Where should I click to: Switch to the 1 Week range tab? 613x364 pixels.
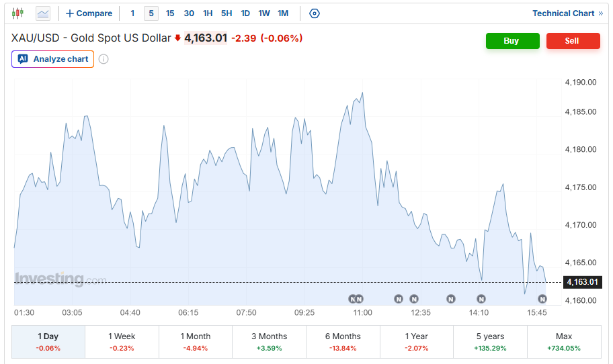122,342
